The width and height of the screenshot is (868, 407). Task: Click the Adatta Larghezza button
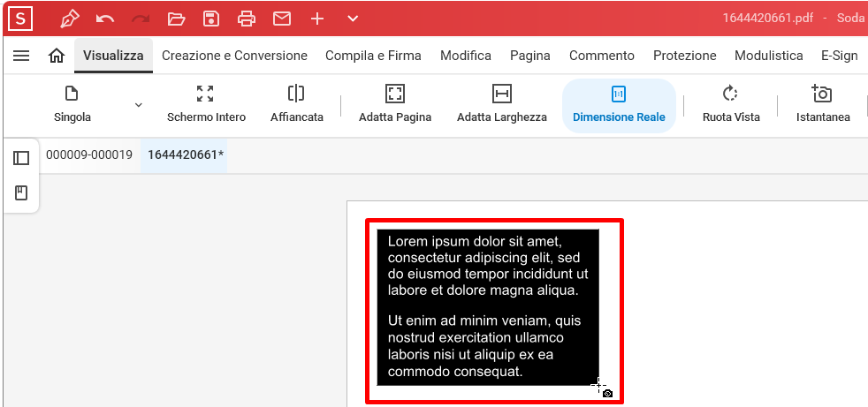pyautogui.click(x=501, y=105)
